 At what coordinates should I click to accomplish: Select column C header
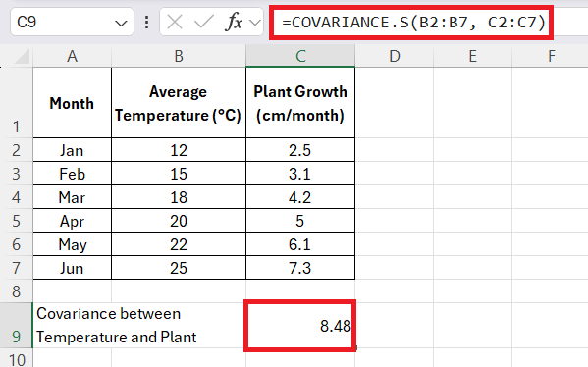(x=300, y=56)
